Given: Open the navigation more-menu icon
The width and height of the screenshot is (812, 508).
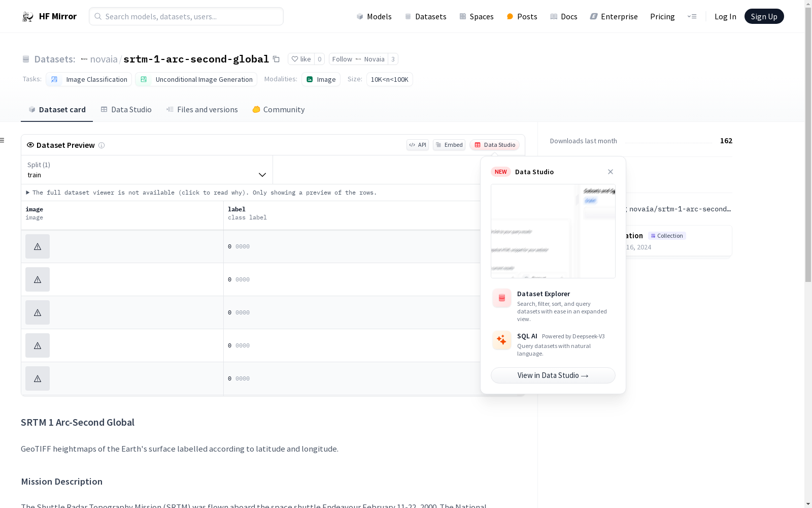Looking at the screenshot, I should point(692,16).
